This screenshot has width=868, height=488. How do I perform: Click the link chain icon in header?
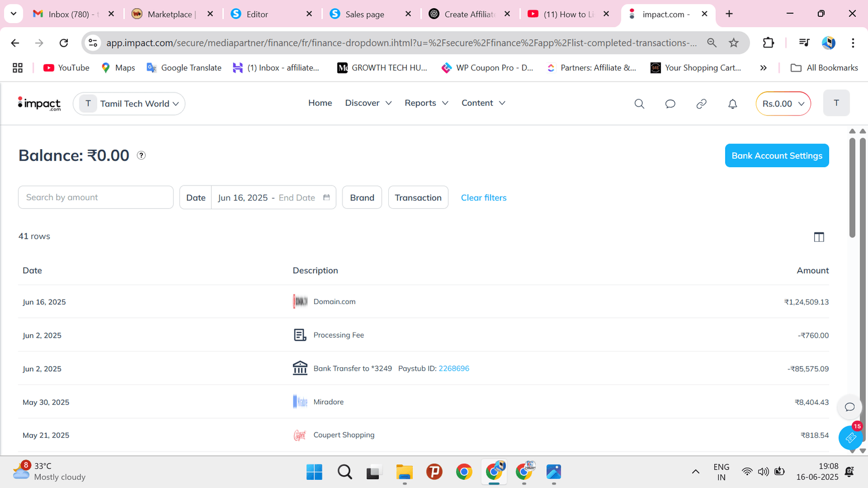(x=701, y=103)
